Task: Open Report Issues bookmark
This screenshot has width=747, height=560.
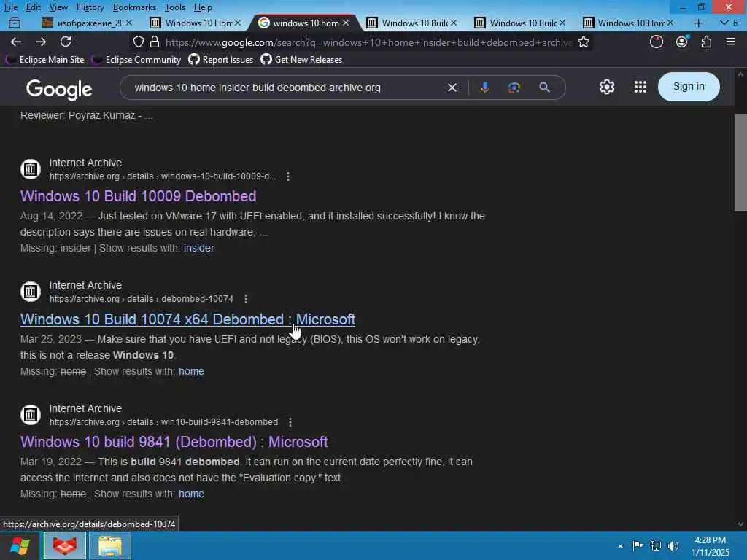Action: point(220,60)
